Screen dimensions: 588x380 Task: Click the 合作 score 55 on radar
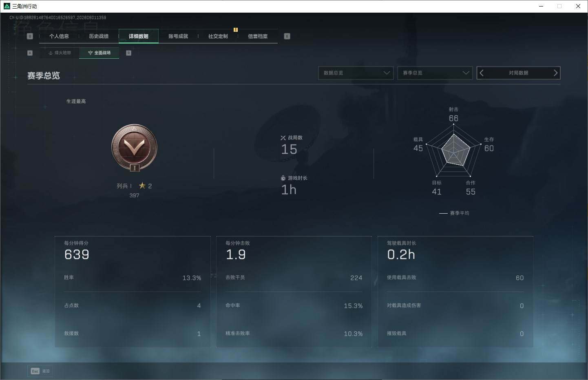click(x=471, y=192)
